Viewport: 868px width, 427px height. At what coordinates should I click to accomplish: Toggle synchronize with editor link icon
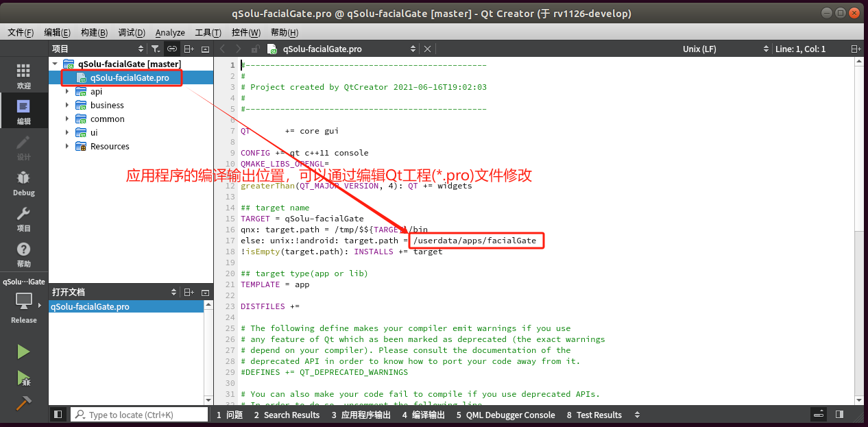[172, 49]
